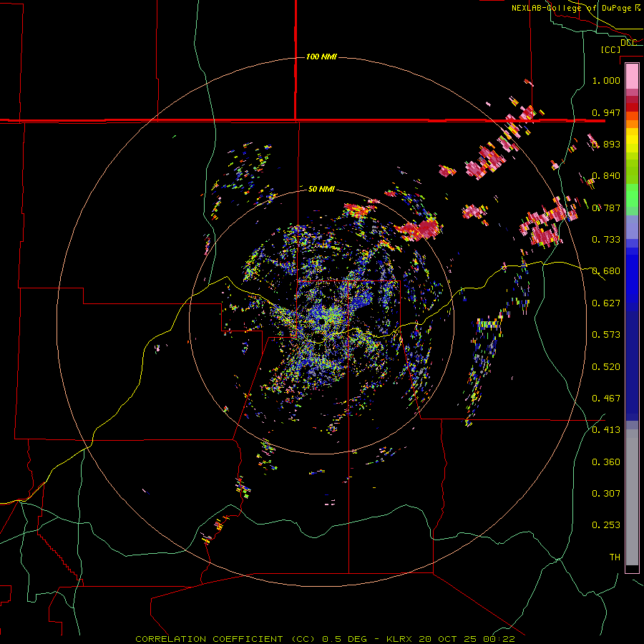
Task: Click the Correlation Coefficient caption at bottom
Action: 325,639
